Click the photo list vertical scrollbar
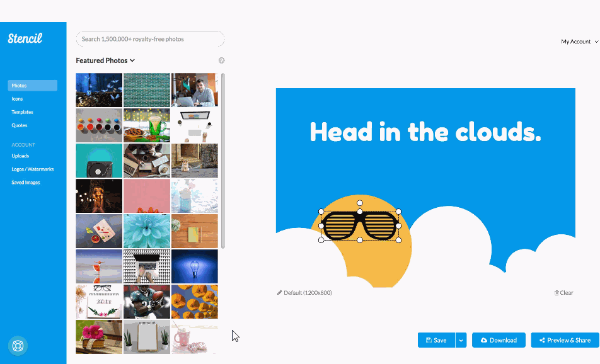The image size is (600, 364). [222, 161]
